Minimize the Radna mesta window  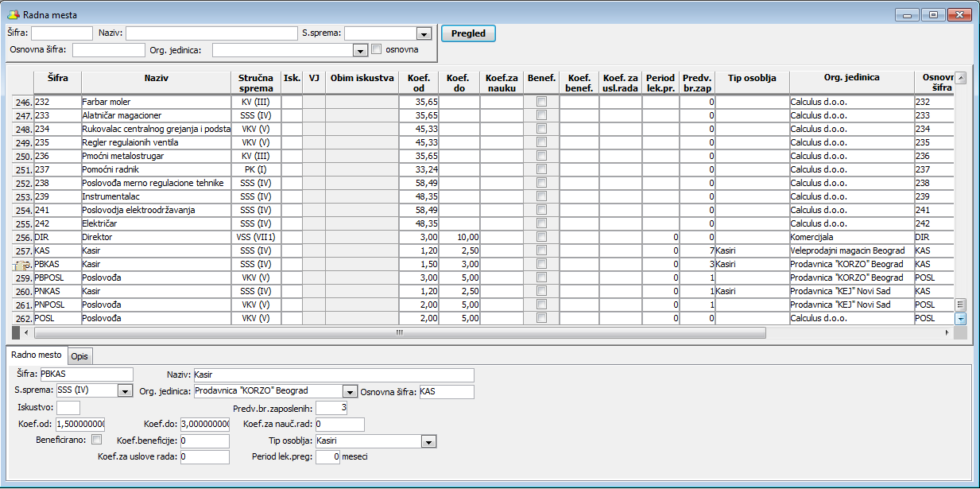[x=908, y=15]
